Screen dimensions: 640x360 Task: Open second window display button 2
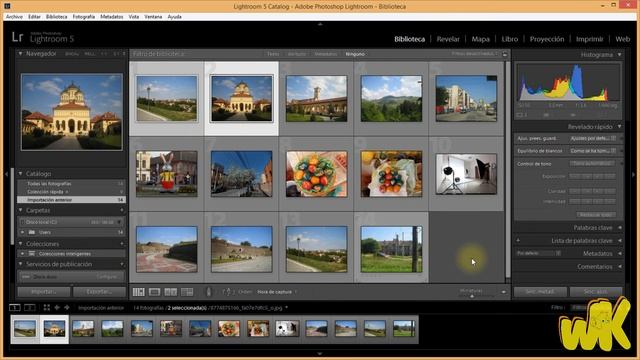29,307
